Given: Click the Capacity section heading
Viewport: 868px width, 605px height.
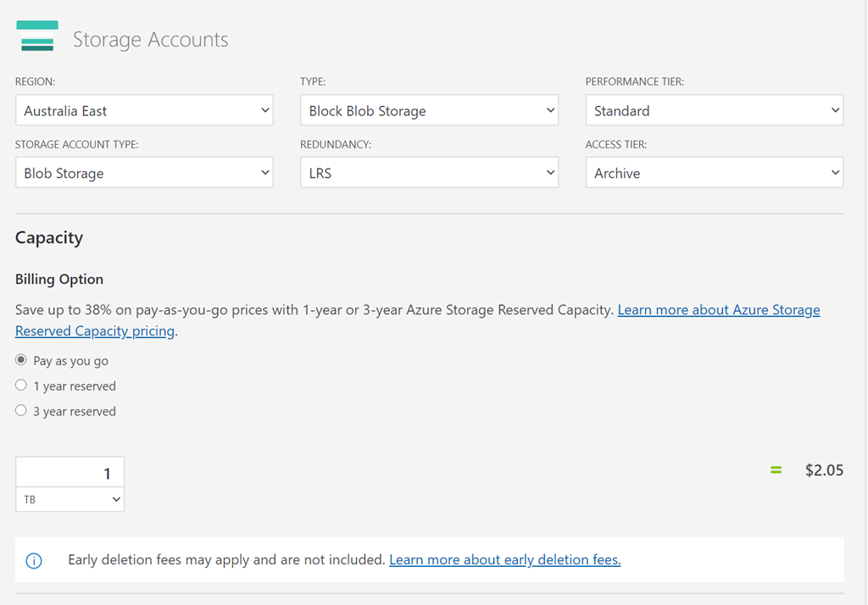Looking at the screenshot, I should point(49,238).
